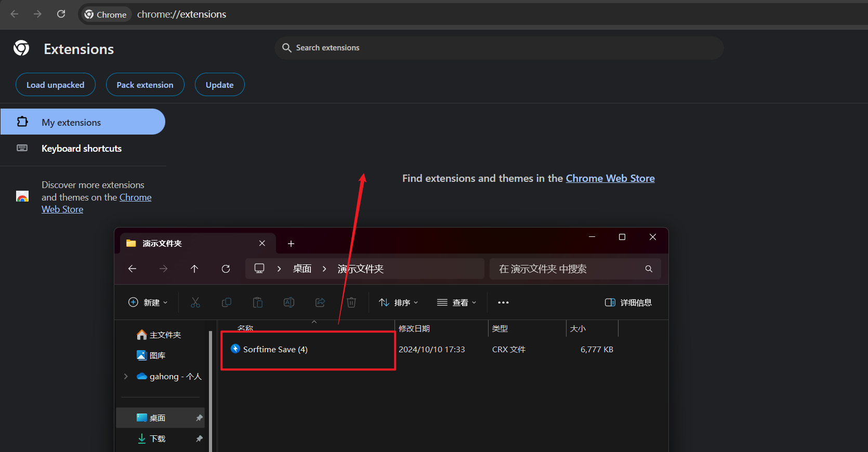
Task: Go back in File Explorer
Action: pos(132,269)
